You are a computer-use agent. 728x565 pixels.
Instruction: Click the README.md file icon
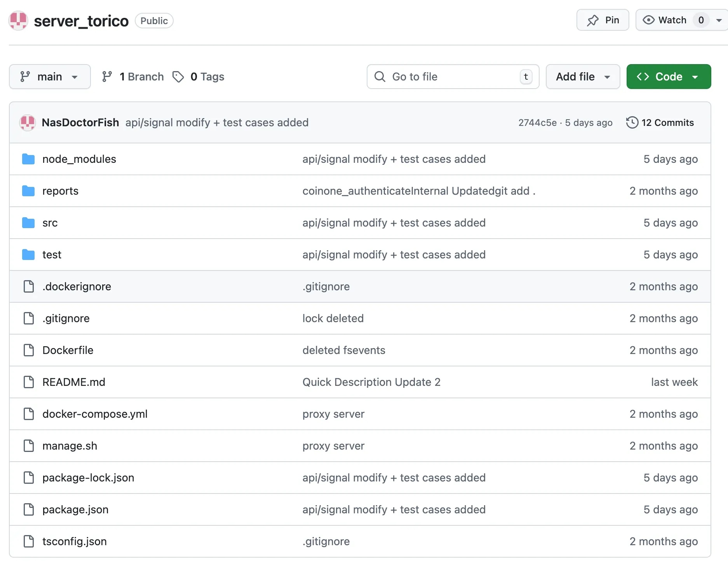[29, 382]
